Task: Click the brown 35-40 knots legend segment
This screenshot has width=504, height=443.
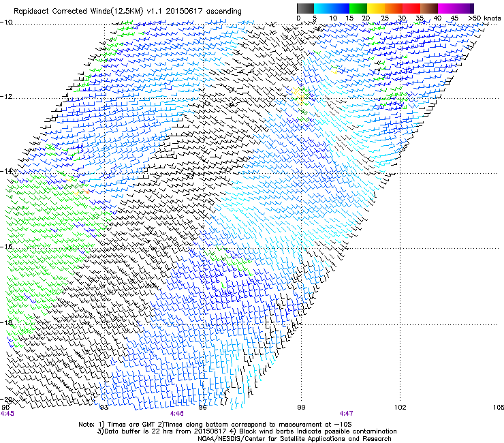Action: click(429, 8)
